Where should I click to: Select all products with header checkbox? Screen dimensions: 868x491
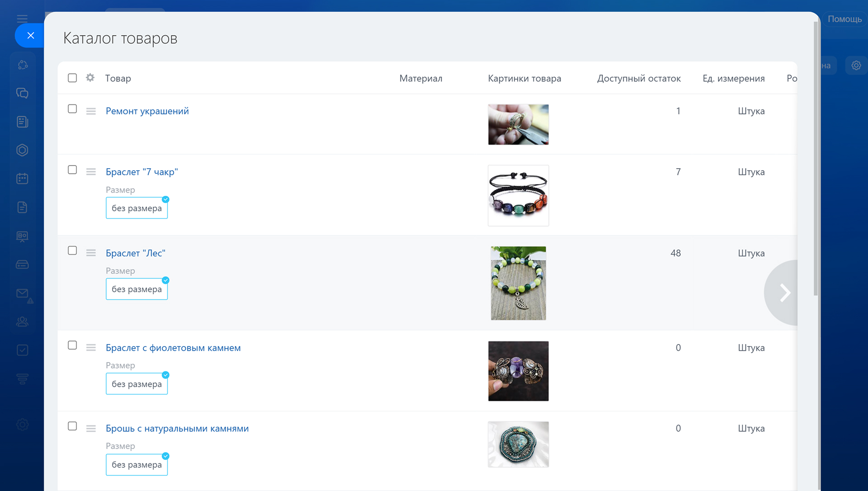pos(72,78)
